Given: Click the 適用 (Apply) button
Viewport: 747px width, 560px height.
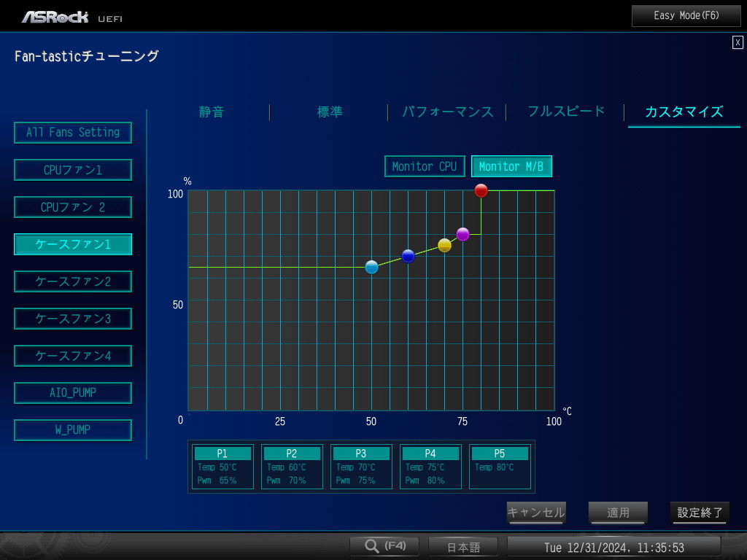Looking at the screenshot, I should (618, 513).
